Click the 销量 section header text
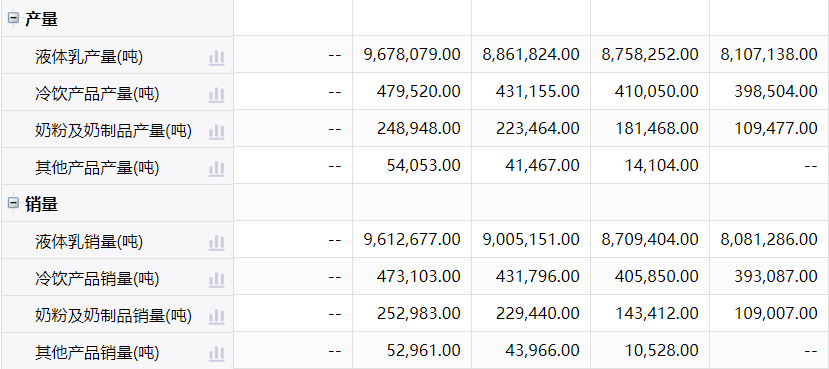 point(41,204)
